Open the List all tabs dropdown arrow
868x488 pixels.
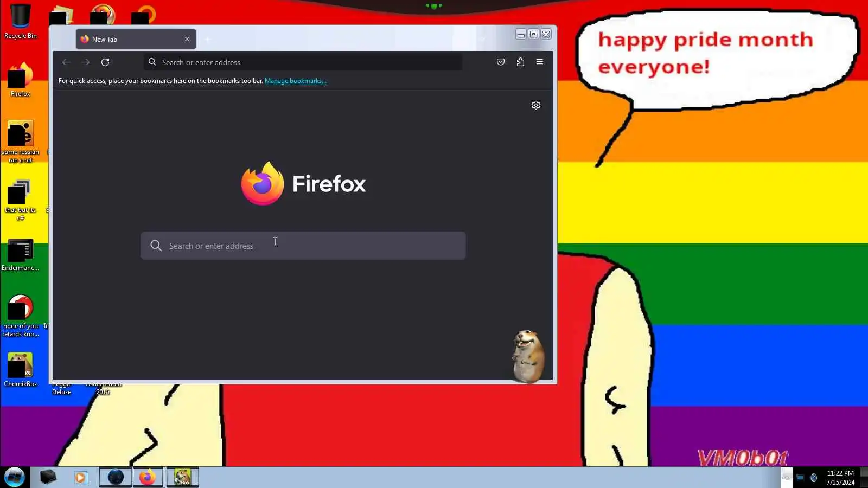[483, 39]
